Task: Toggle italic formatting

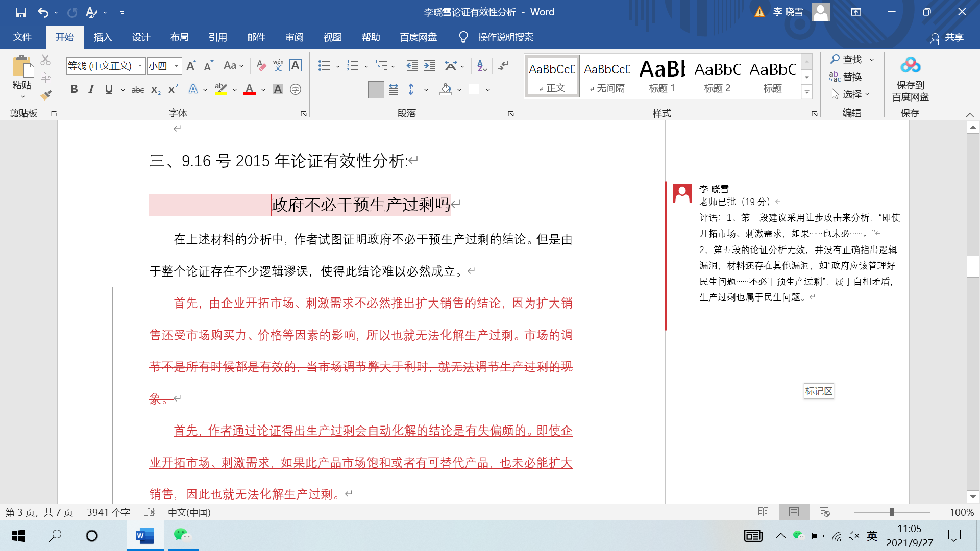Action: (x=91, y=89)
